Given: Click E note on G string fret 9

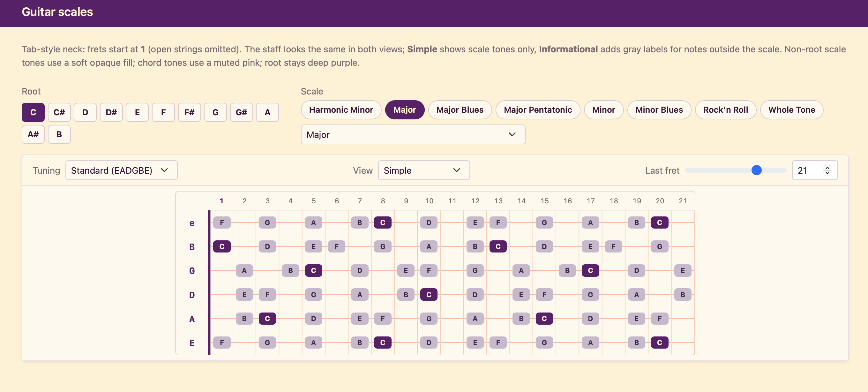Looking at the screenshot, I should (406, 270).
